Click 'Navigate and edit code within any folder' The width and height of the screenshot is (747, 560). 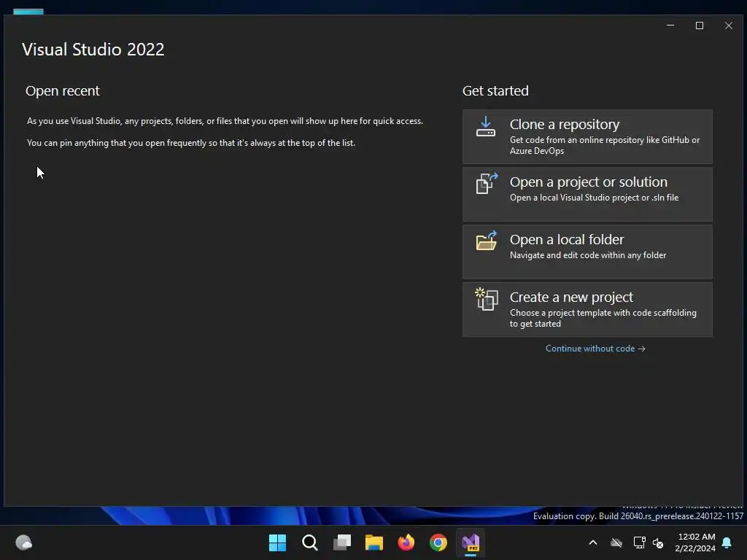coord(588,255)
